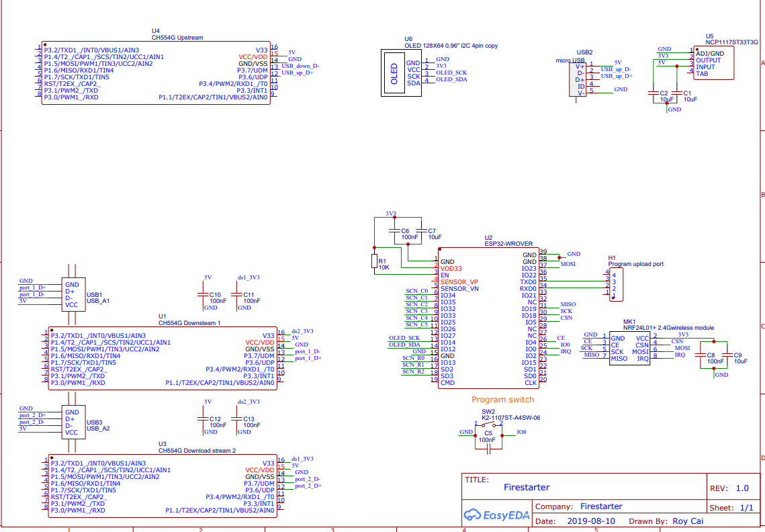Click the SCN_C5 net label
The image size is (765, 532).
coord(416,324)
